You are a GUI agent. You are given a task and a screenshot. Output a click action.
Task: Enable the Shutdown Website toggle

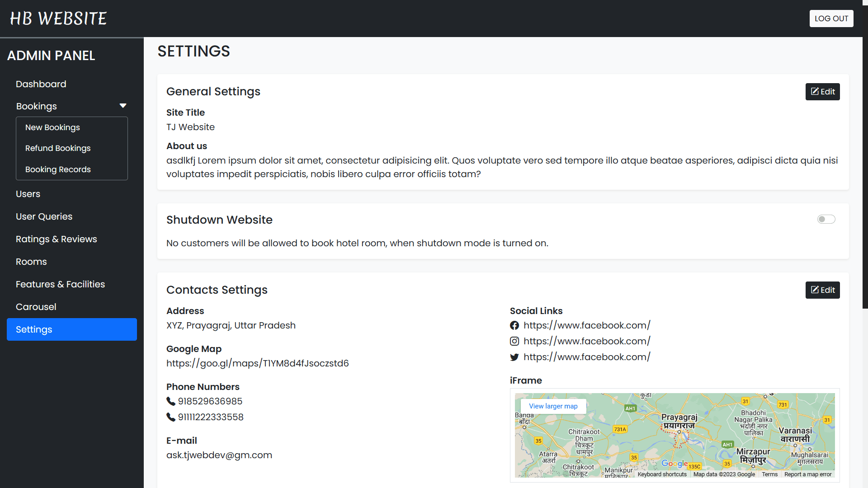point(826,219)
